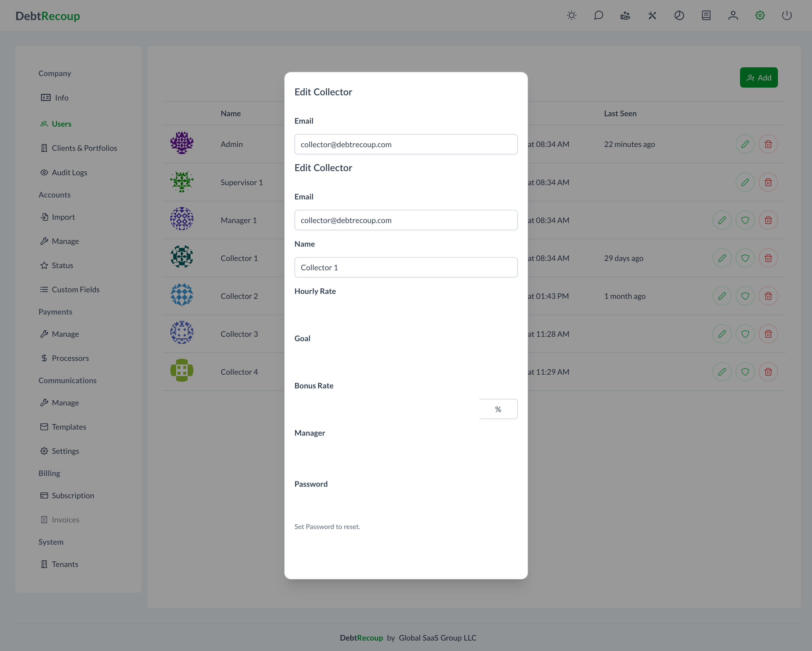Open Communications Templates page

[69, 427]
